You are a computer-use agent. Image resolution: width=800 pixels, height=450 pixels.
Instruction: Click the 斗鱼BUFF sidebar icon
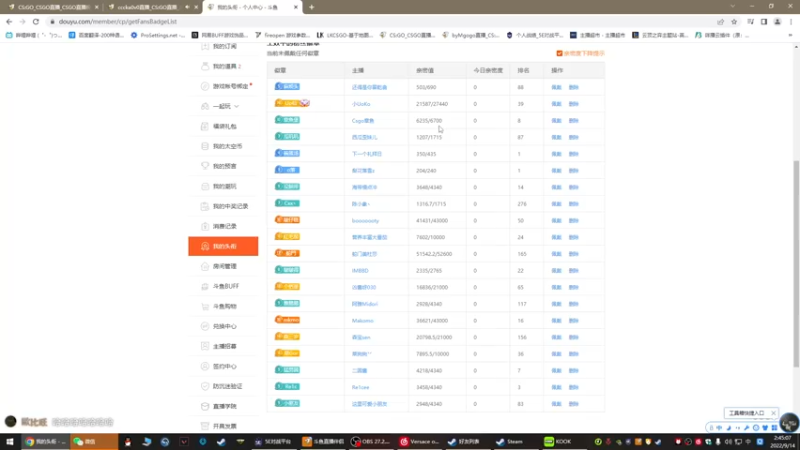(205, 286)
